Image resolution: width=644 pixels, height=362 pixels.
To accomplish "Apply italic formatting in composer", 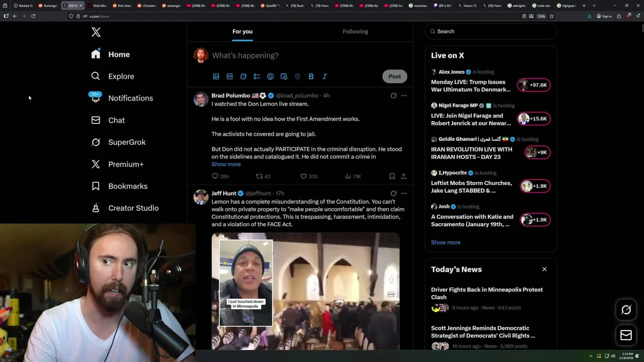I will (x=325, y=76).
